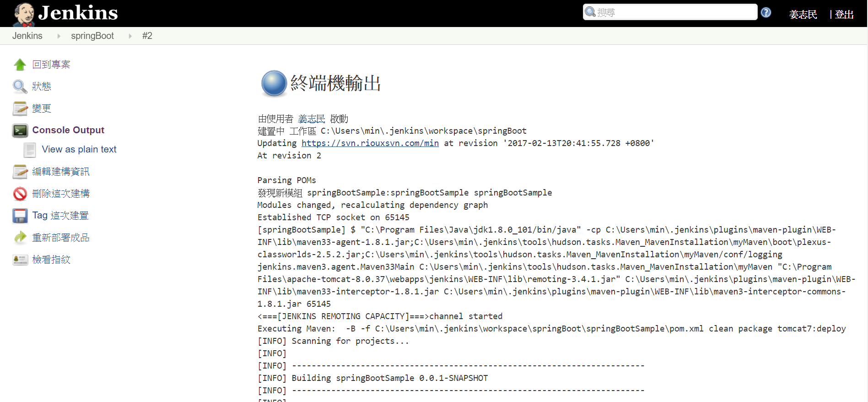
Task: Expand the breadcrumb arrow after Jenkins
Action: [x=59, y=36]
